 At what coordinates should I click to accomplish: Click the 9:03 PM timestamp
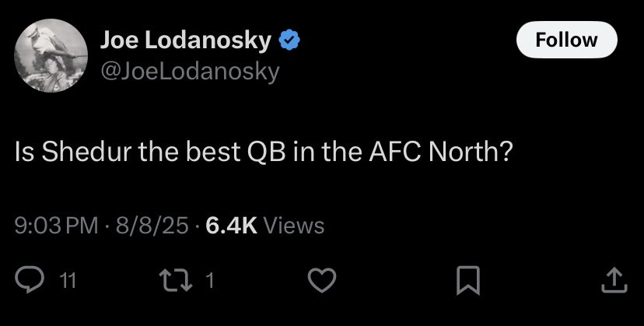(56, 226)
